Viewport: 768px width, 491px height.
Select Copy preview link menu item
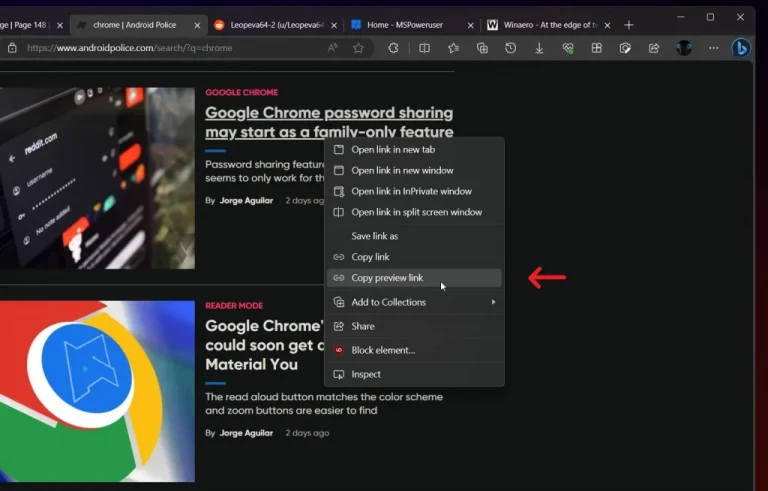(x=387, y=278)
